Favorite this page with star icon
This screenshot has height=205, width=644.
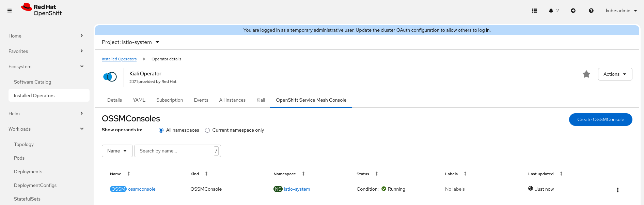tap(586, 74)
